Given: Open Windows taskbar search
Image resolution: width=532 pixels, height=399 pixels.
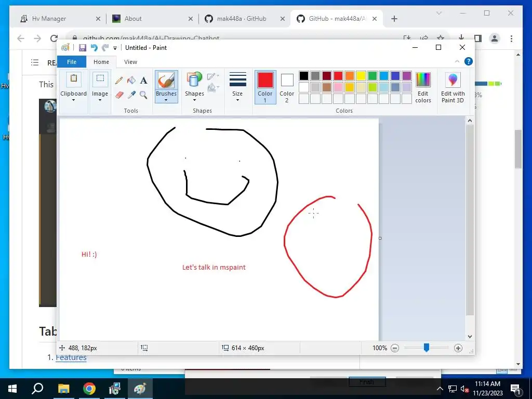Looking at the screenshot, I should point(37,389).
